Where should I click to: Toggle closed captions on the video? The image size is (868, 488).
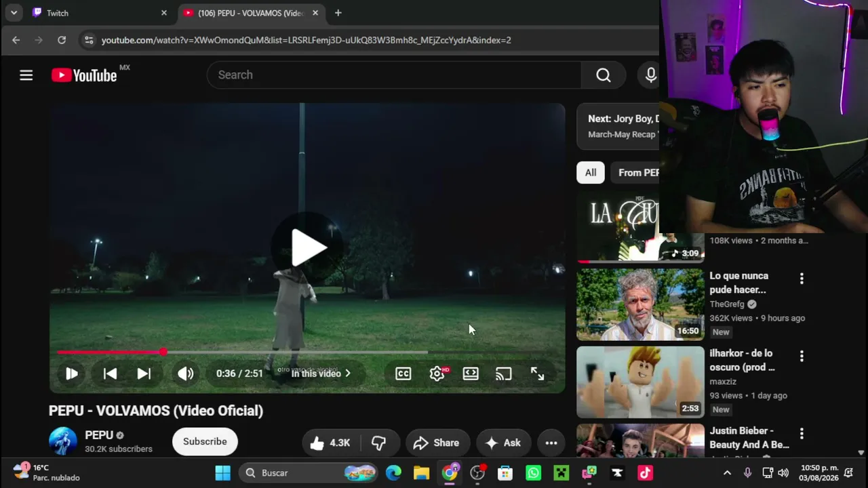pos(403,373)
